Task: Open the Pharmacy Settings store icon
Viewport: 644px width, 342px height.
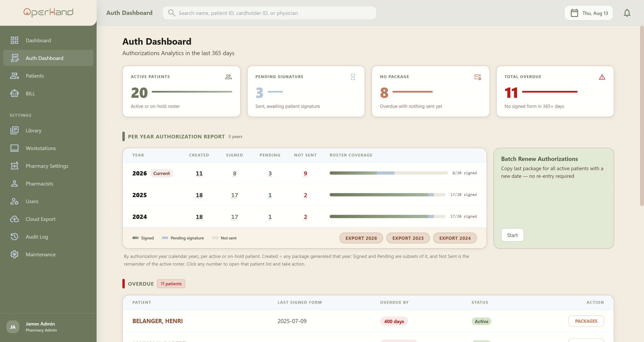Action: pyautogui.click(x=15, y=166)
